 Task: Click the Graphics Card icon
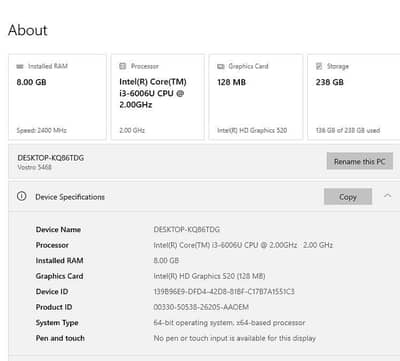(221, 66)
